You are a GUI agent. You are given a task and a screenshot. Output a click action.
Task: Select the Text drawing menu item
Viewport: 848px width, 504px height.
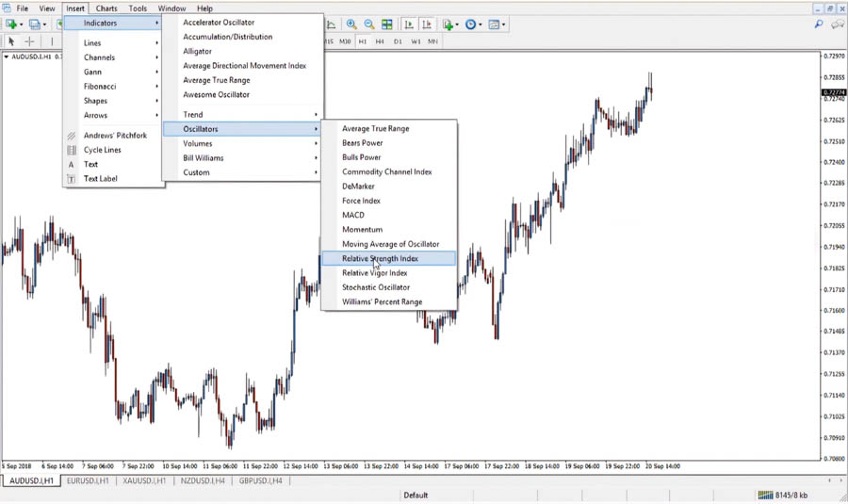pos(114,164)
